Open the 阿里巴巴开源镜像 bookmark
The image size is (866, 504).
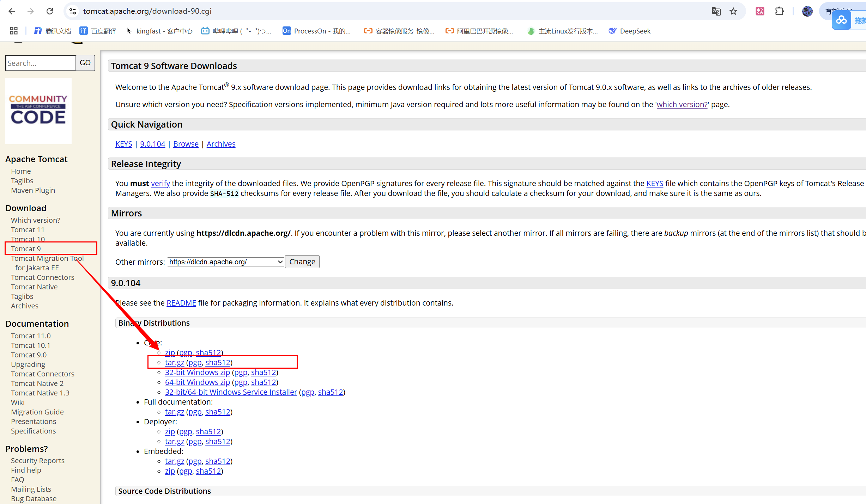(479, 31)
